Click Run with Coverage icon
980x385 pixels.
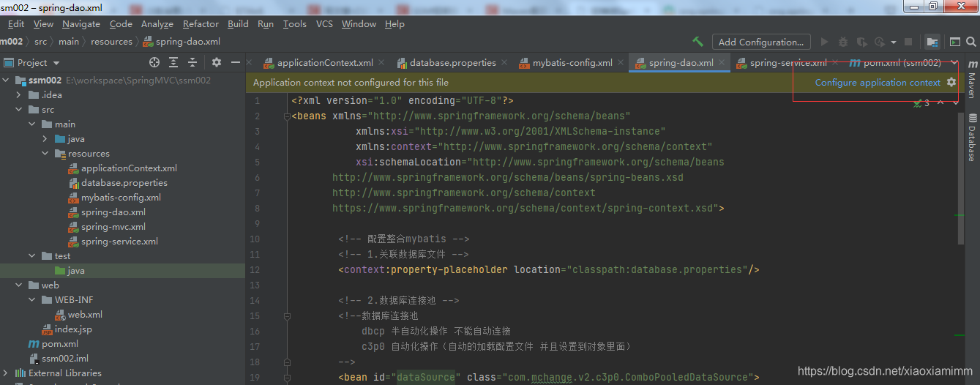coord(862,42)
